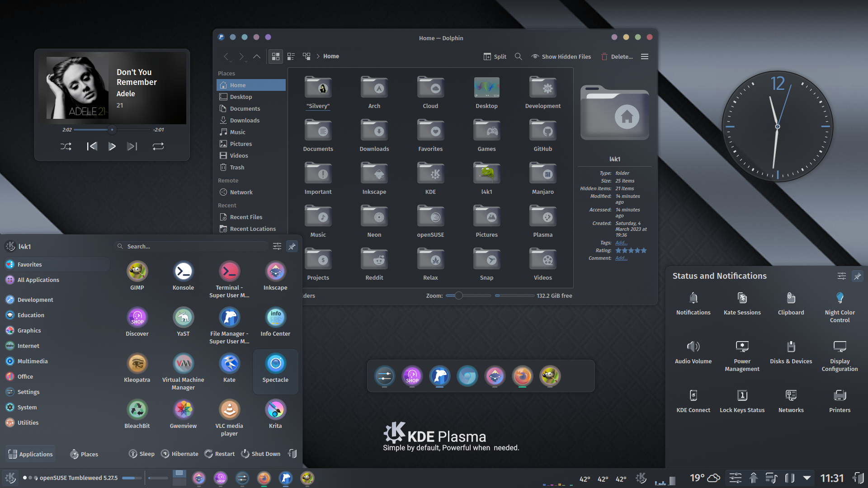Viewport: 868px width, 488px height.
Task: Pin the application launcher open
Action: pyautogui.click(x=292, y=246)
